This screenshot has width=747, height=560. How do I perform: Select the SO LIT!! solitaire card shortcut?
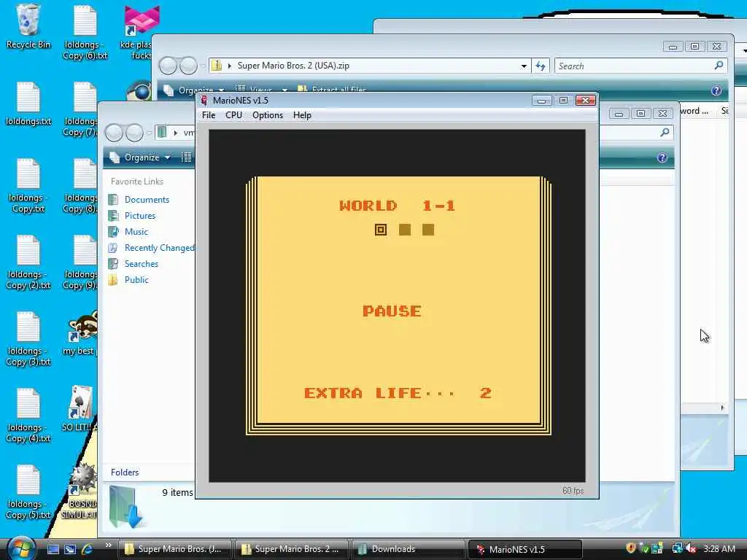tap(80, 408)
